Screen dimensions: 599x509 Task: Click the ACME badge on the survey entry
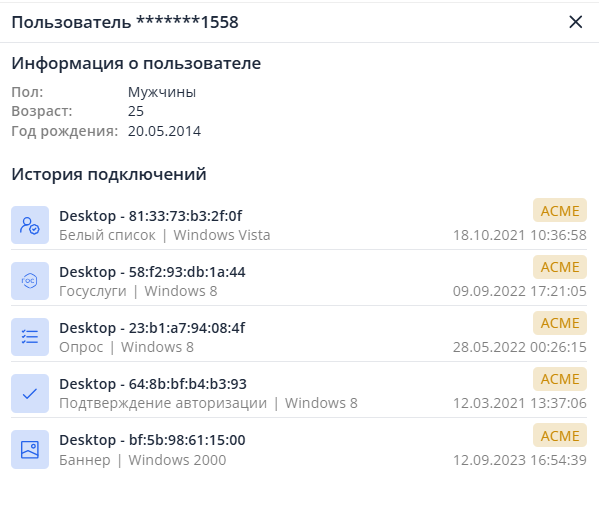tap(560, 323)
